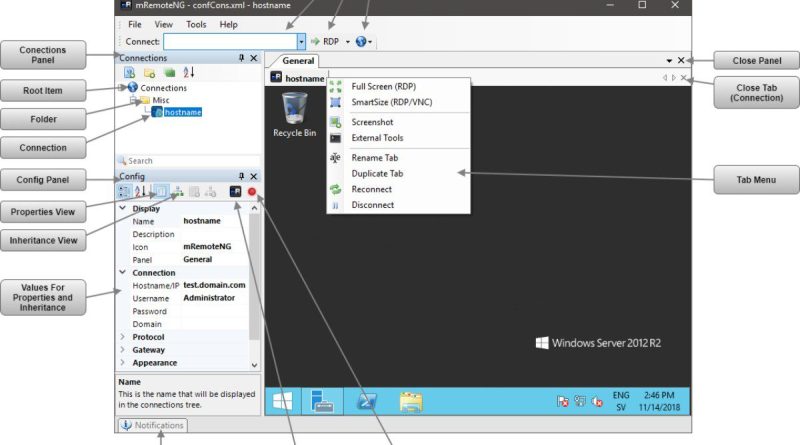Select the General panel tab

(x=298, y=61)
